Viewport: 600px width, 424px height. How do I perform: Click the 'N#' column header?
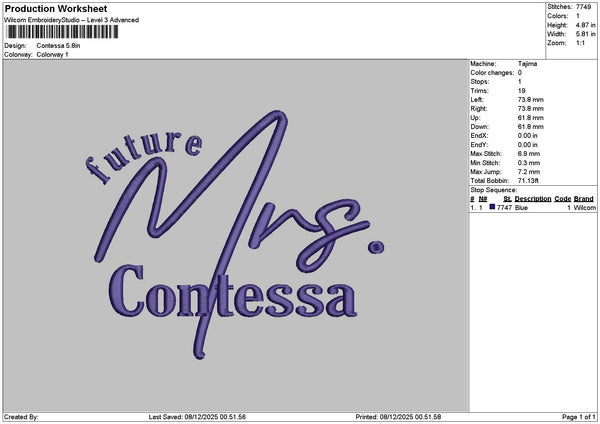483,199
